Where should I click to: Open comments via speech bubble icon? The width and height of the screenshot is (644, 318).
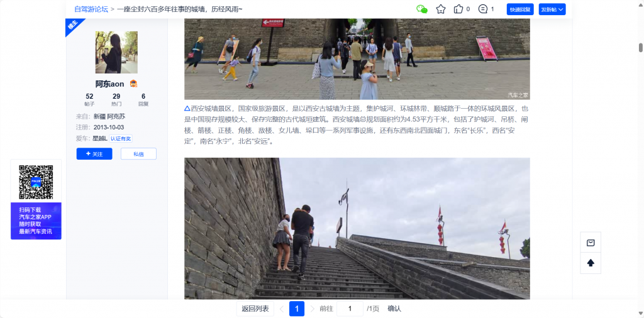click(x=483, y=9)
